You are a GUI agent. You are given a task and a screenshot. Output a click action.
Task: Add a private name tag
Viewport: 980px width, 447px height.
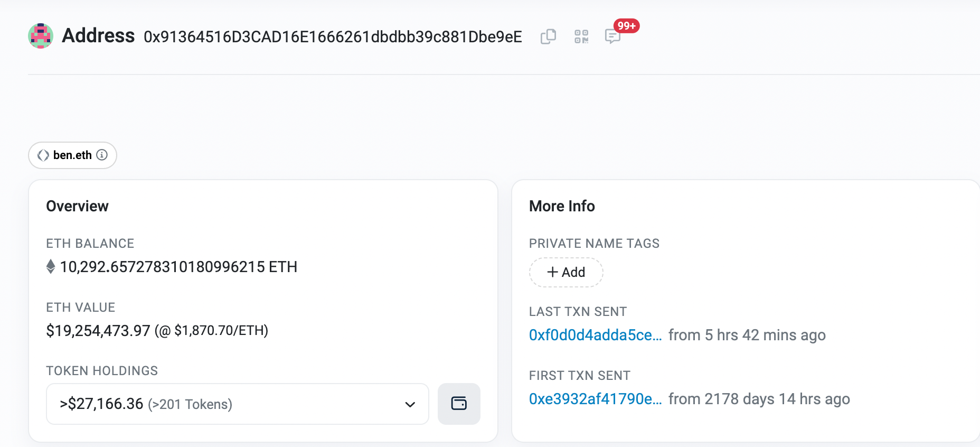(566, 272)
